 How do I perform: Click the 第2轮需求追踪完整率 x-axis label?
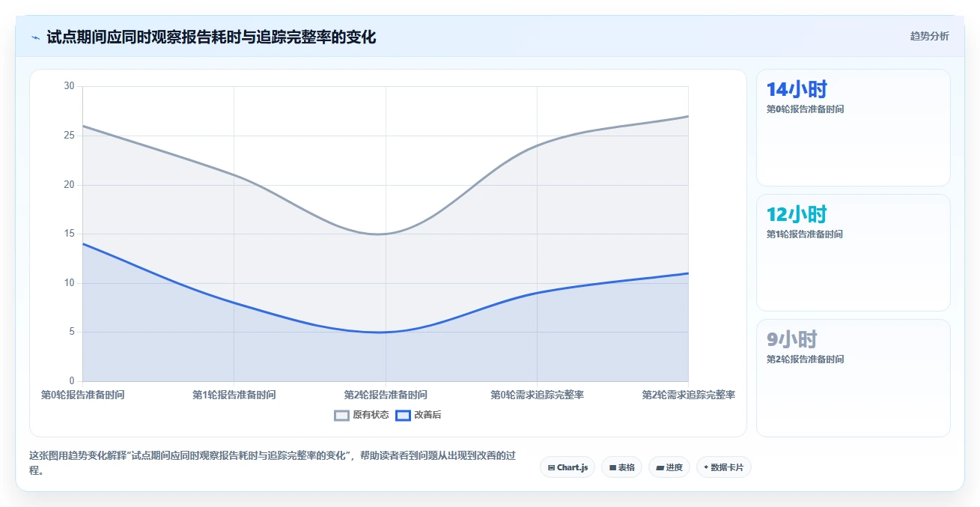688,395
